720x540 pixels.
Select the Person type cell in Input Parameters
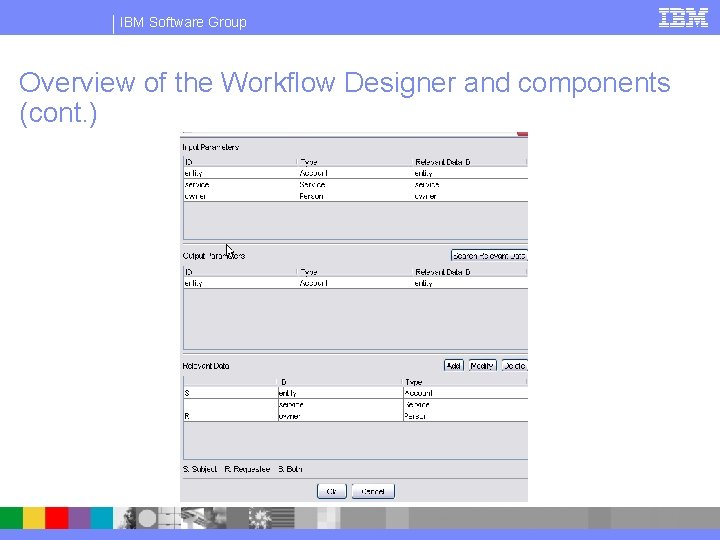tap(355, 196)
